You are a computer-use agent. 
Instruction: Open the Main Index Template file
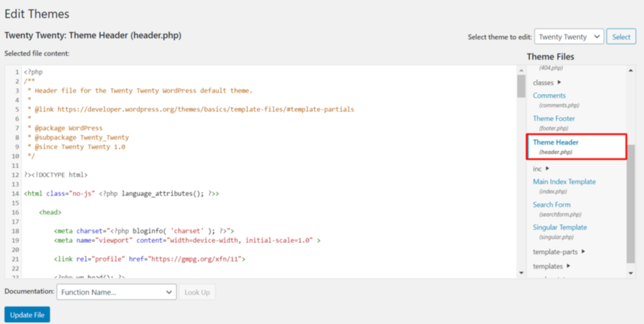[x=564, y=182]
